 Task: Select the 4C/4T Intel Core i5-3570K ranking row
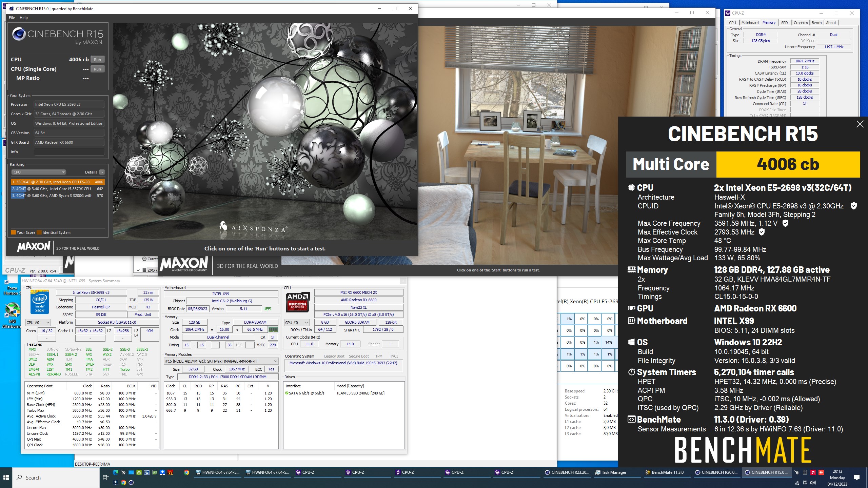[58, 189]
